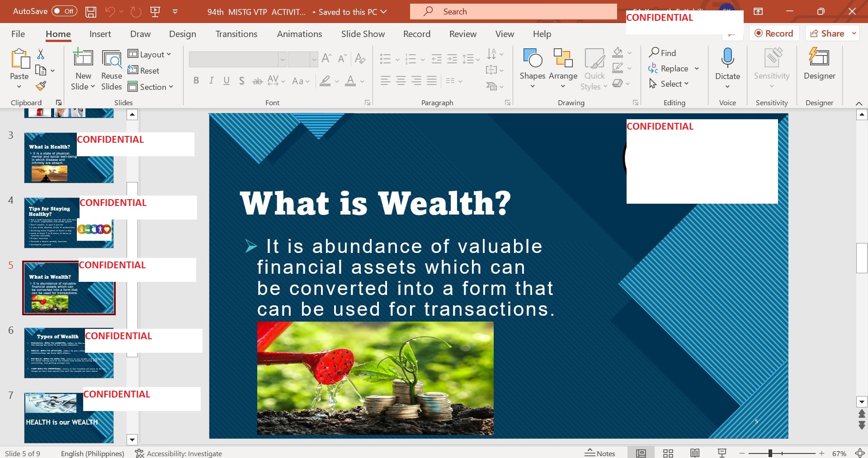Go to the Slide Show tab
Screen dimensions: 868x458
tap(363, 34)
